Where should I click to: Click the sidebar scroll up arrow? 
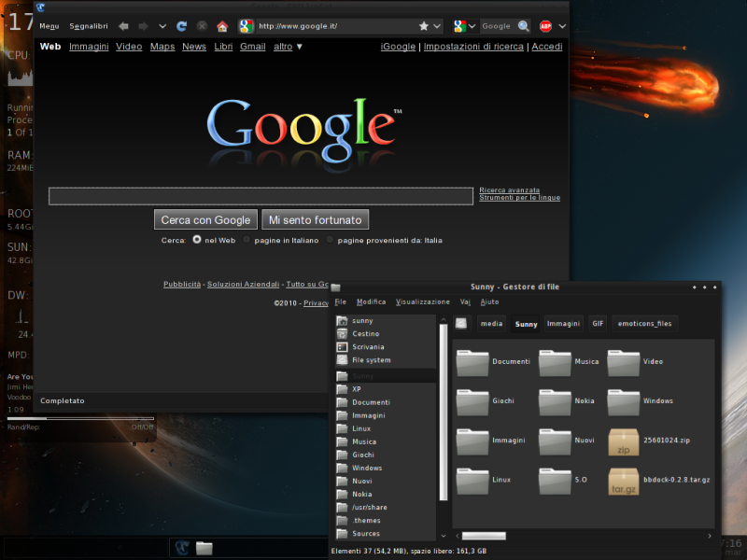pyautogui.click(x=444, y=319)
